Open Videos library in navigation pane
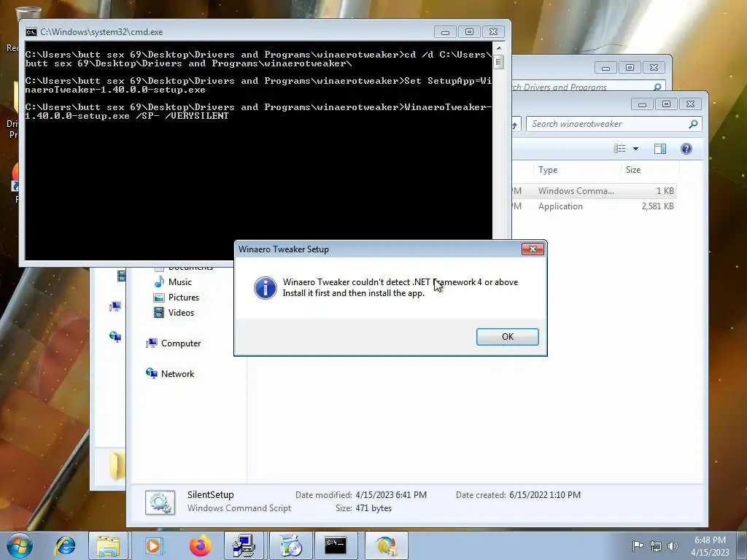The height and width of the screenshot is (560, 747). coord(181,312)
